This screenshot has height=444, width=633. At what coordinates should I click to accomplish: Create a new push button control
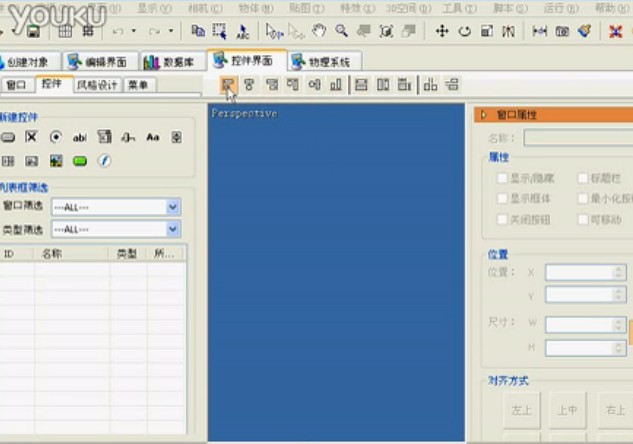8,137
